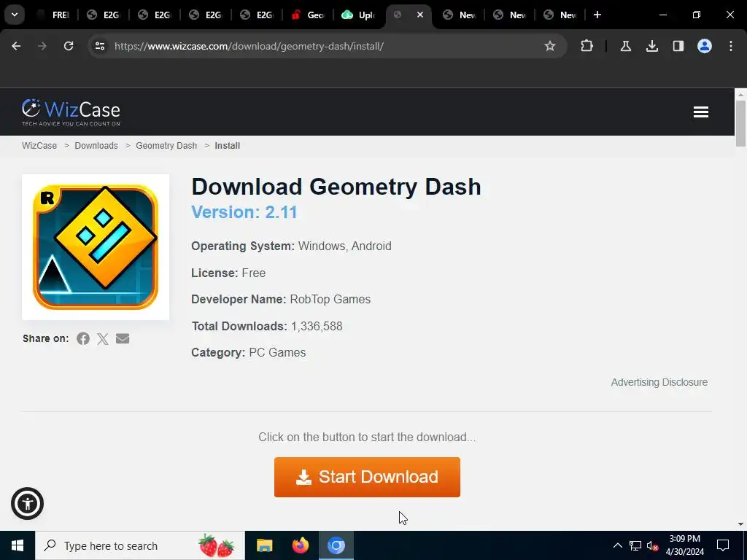Share via email envelope icon
The height and width of the screenshot is (560, 747).
123,338
